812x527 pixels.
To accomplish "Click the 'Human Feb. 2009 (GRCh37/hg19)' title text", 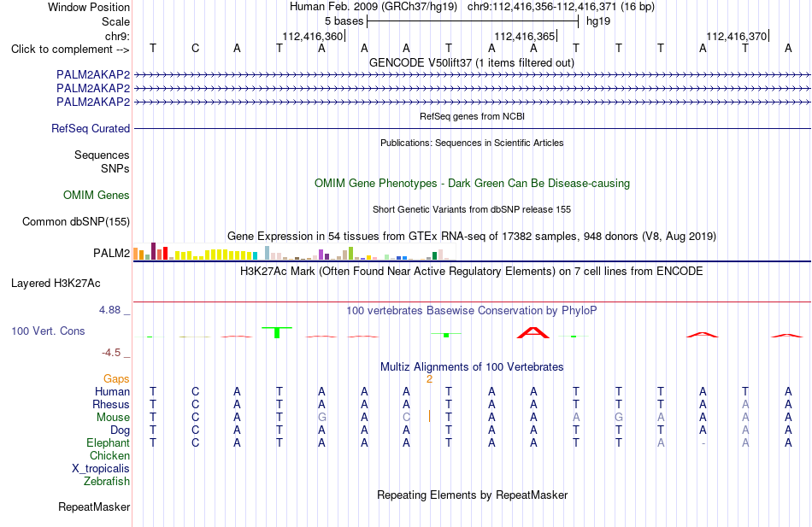I will pos(374,7).
